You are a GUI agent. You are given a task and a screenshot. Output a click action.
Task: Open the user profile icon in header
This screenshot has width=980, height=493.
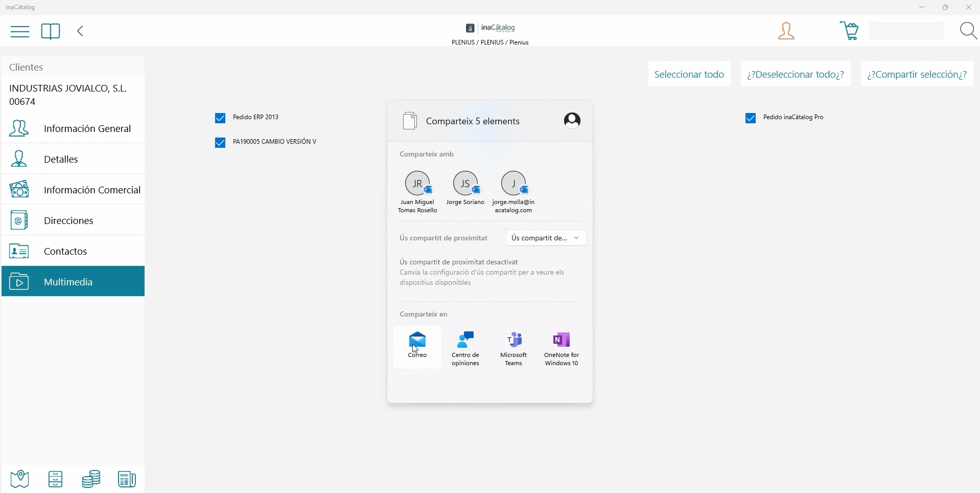(786, 31)
